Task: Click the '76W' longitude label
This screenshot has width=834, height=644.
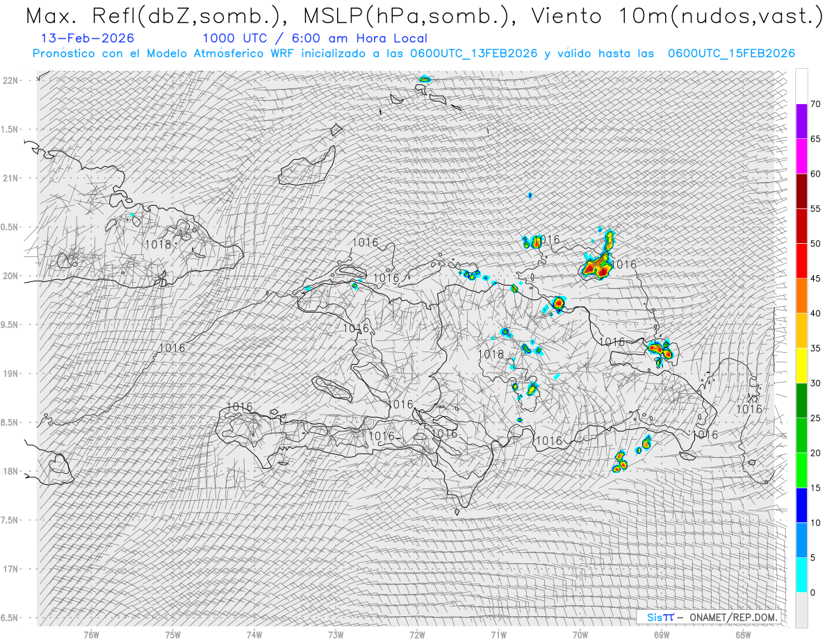Action: pos(91,634)
